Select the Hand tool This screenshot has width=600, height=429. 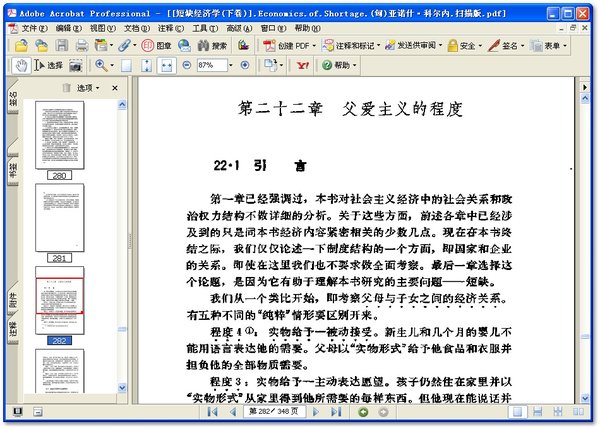point(21,65)
